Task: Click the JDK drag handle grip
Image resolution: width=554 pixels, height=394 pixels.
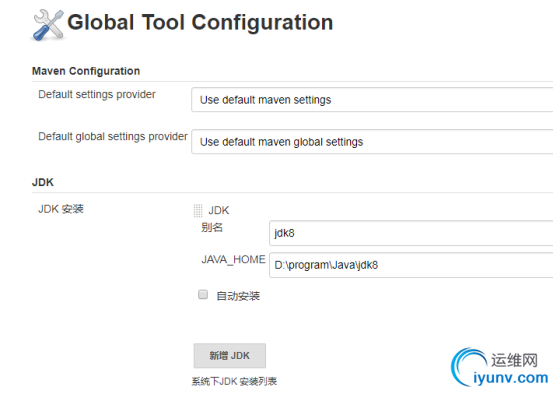Action: (198, 210)
